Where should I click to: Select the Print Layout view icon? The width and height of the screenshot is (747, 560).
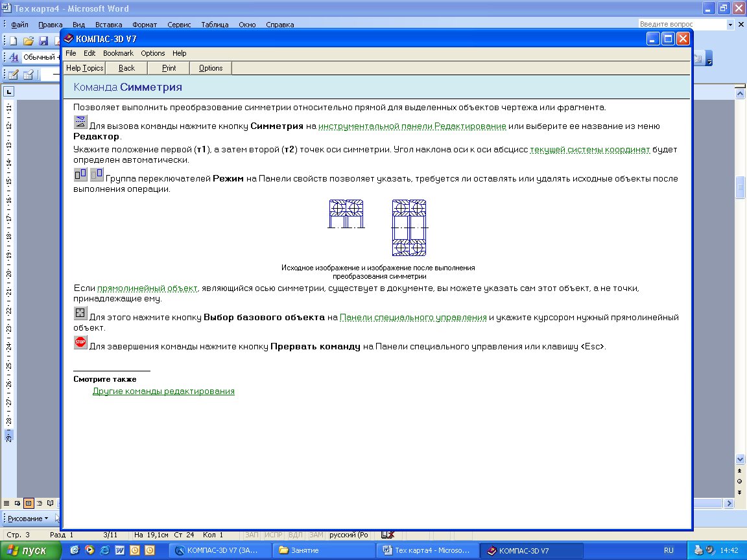[29, 504]
